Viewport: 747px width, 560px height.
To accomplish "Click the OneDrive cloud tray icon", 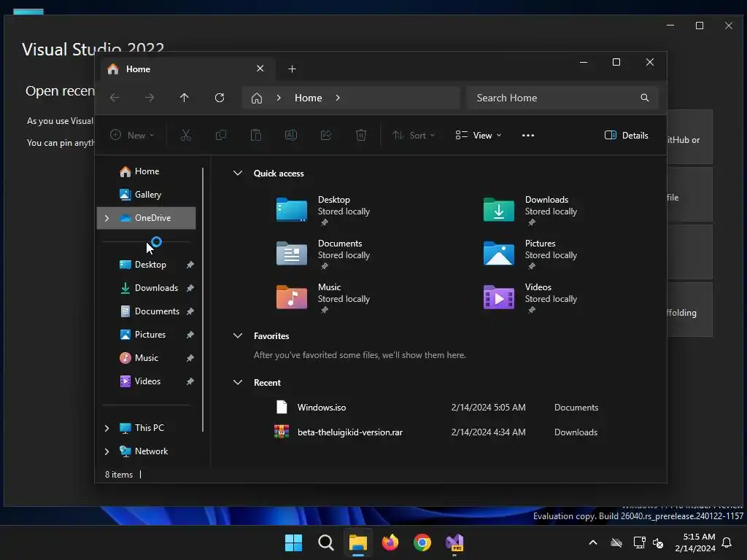I will [x=616, y=542].
